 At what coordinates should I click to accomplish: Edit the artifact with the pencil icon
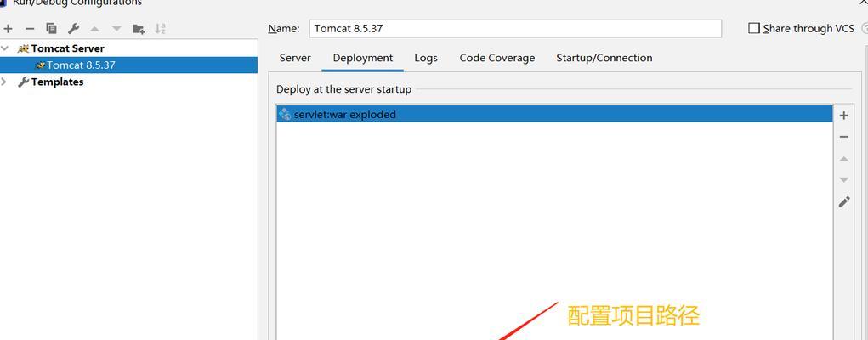tap(843, 202)
